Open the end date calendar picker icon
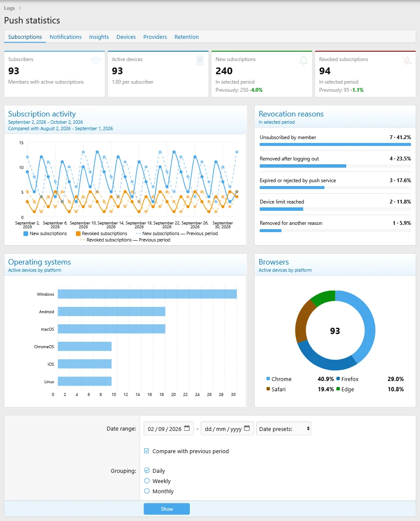 (x=247, y=428)
